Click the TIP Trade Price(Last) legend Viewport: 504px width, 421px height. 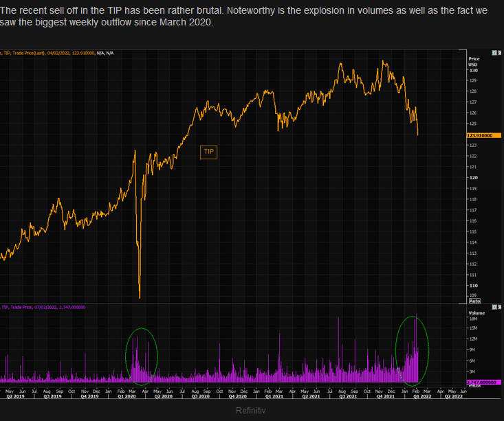point(47,53)
